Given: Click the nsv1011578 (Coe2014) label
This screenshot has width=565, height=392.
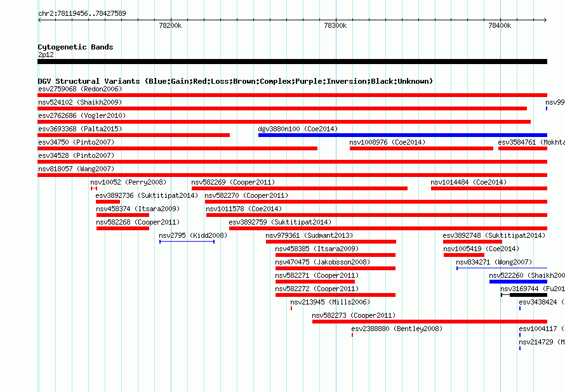Looking at the screenshot, I should pos(244,209).
